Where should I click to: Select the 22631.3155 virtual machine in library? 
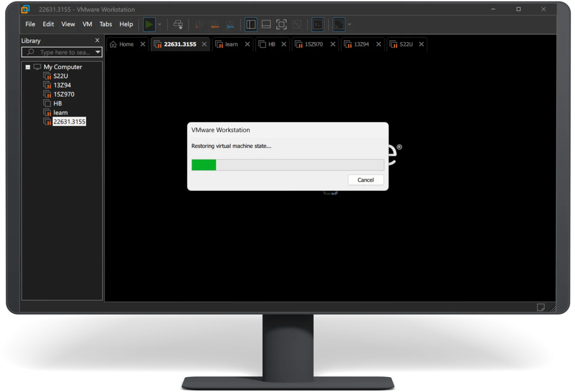[69, 122]
